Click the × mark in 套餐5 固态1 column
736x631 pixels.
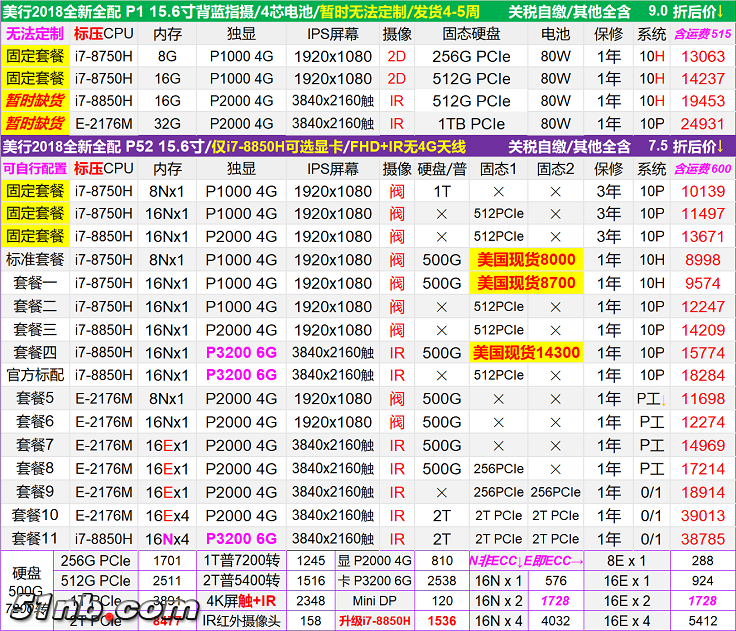(498, 398)
